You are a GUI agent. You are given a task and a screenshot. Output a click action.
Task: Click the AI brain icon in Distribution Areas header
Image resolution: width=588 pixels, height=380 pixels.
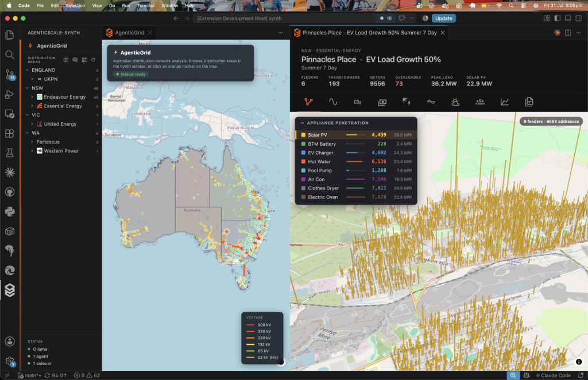[75, 60]
